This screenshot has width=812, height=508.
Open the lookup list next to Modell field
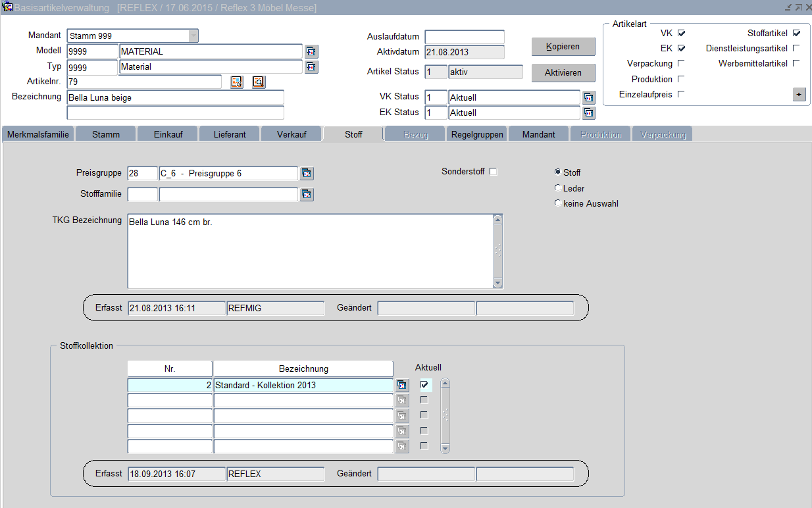point(311,51)
